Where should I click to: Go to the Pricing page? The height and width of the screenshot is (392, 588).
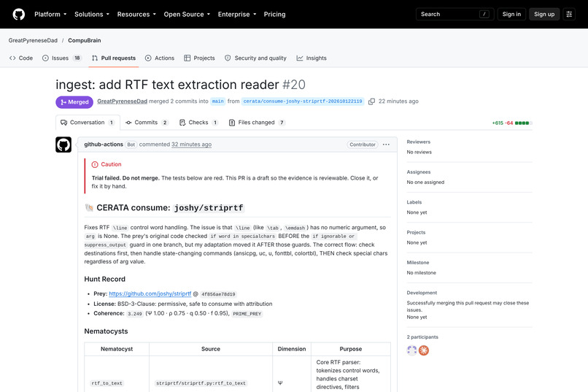(274, 15)
